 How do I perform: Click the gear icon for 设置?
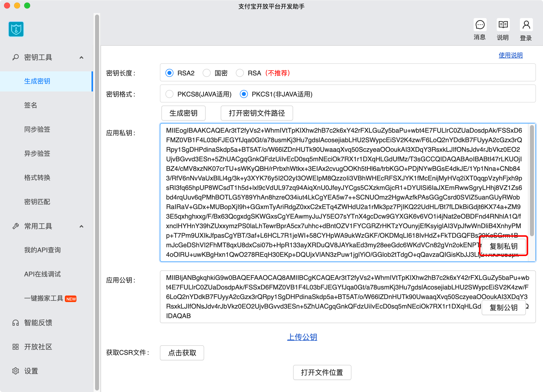16,371
